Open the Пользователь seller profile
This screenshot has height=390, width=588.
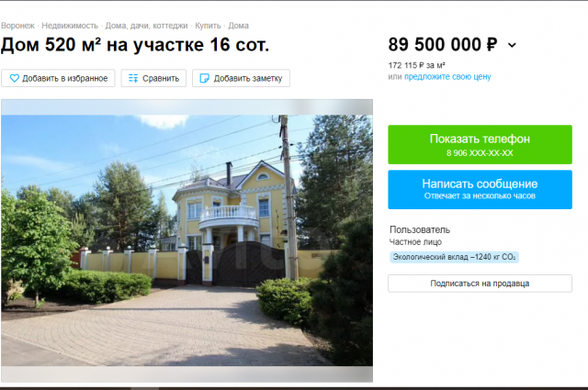click(x=420, y=229)
